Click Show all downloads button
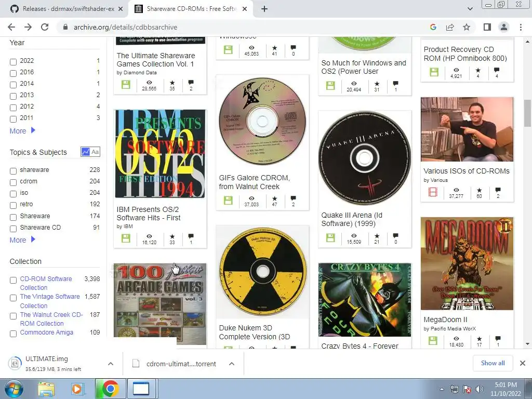The height and width of the screenshot is (399, 532). 493,363
